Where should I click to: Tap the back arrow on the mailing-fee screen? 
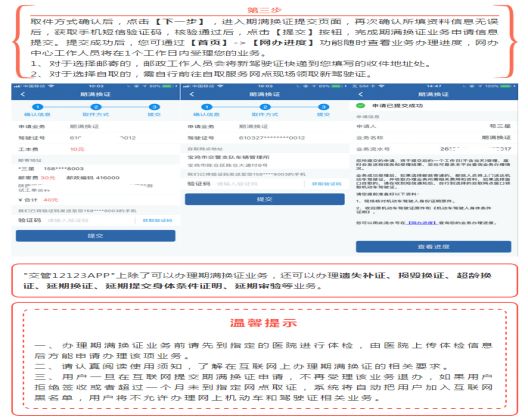(23, 94)
